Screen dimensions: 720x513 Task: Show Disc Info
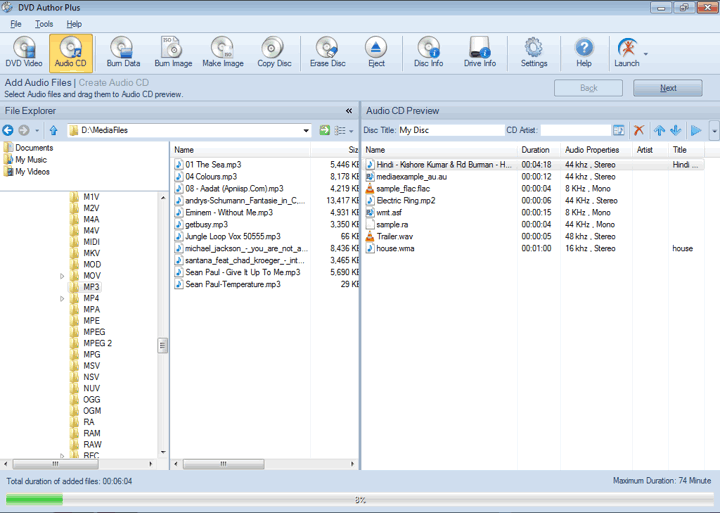428,52
